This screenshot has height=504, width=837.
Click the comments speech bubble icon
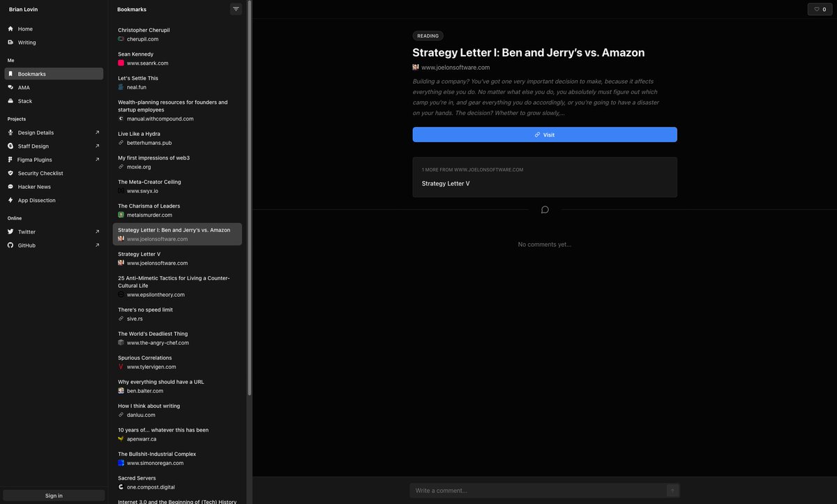point(545,210)
